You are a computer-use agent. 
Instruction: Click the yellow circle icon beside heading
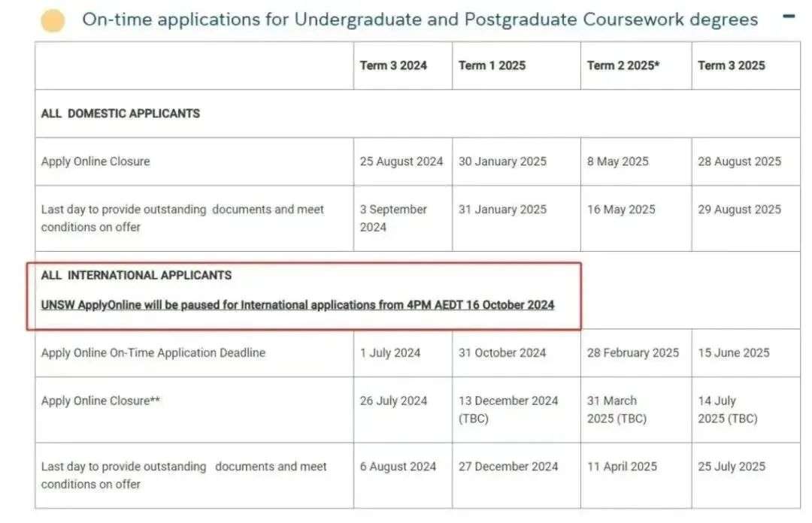coord(53,21)
